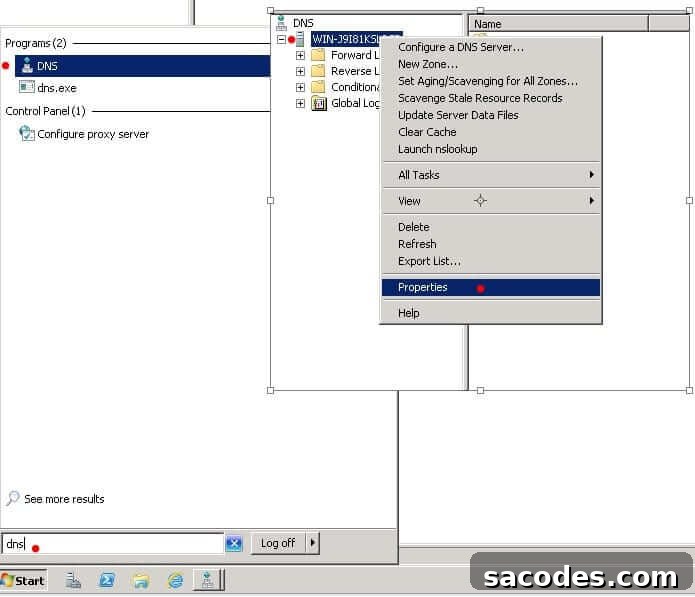
Task: Click the Log off button
Action: click(x=278, y=543)
